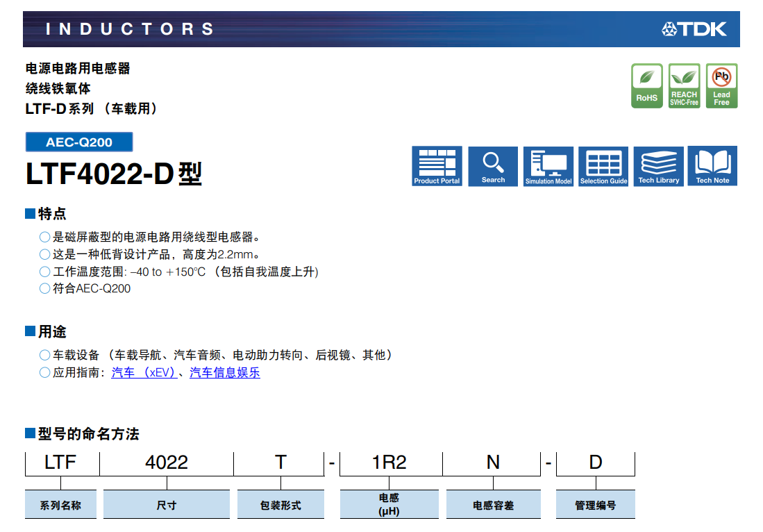The height and width of the screenshot is (532, 763).
Task: Click the 管理编号 label box
Action: pyautogui.click(x=596, y=505)
